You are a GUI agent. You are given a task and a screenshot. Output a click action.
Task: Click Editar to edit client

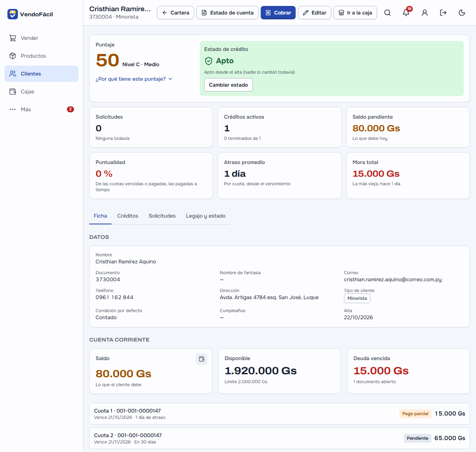(x=315, y=13)
